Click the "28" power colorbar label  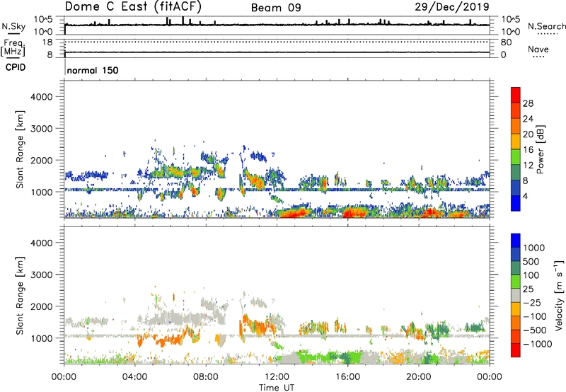(x=528, y=103)
